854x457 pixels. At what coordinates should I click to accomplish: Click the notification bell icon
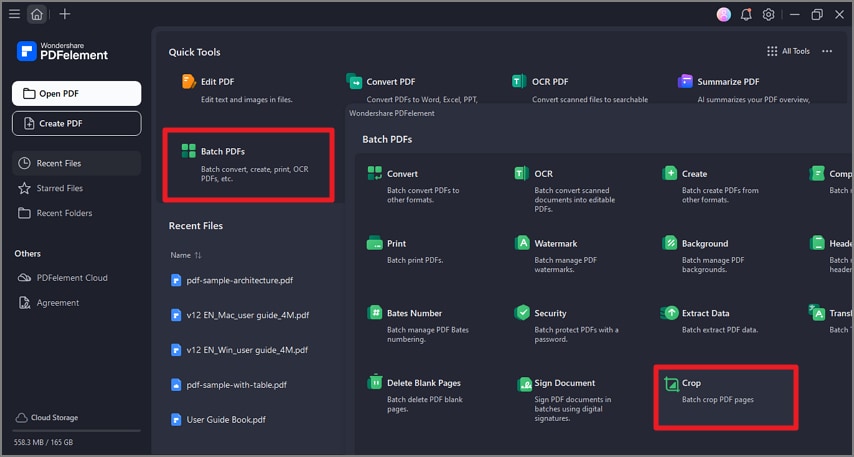click(x=746, y=15)
